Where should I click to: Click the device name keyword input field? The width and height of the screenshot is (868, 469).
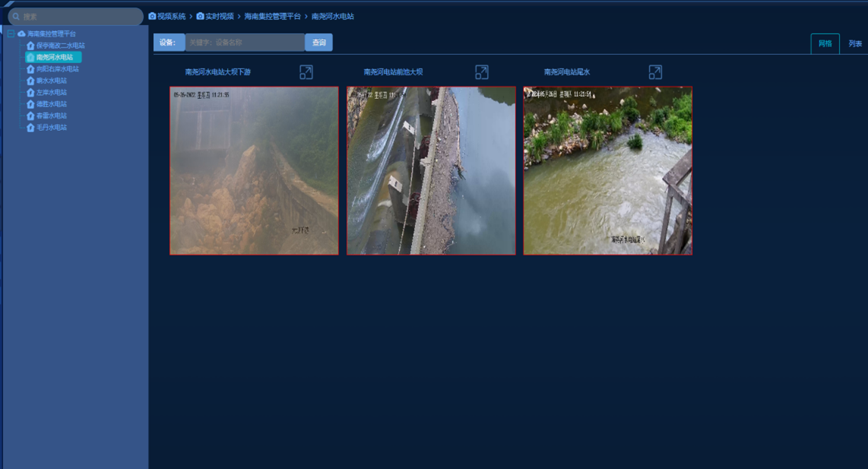click(245, 43)
